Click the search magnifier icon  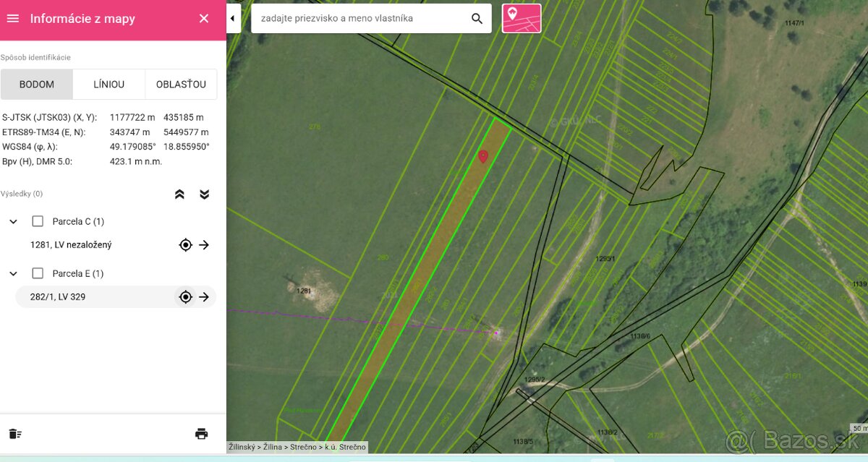click(477, 19)
